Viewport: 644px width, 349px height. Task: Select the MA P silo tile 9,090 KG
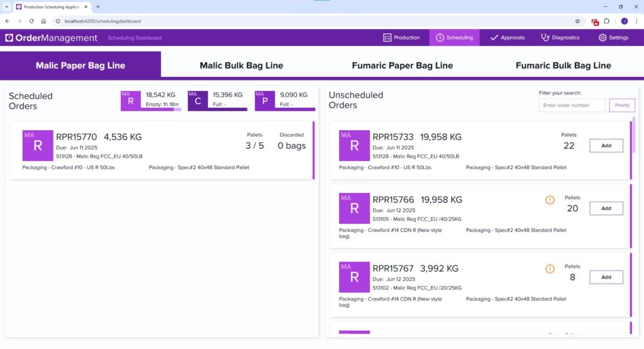(285, 101)
